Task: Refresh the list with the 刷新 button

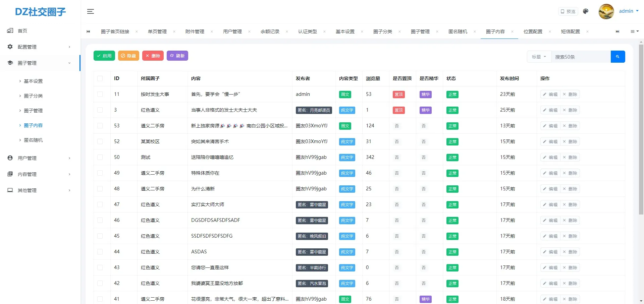Action: click(177, 56)
